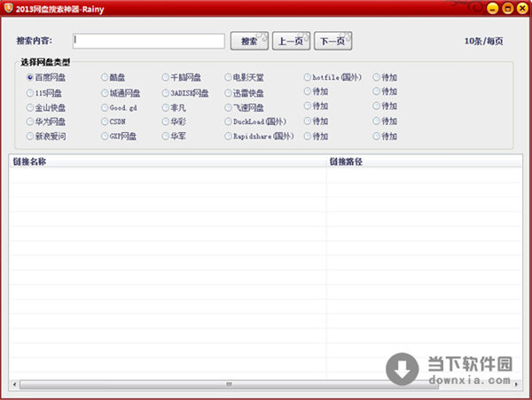The width and height of the screenshot is (532, 400).
Task: Click the app shield icon in title bar
Action: [9, 7]
